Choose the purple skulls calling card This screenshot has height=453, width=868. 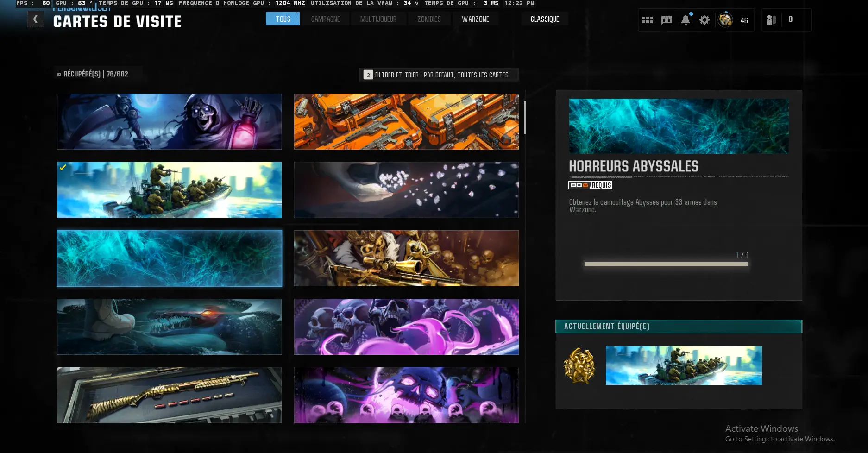(406, 327)
